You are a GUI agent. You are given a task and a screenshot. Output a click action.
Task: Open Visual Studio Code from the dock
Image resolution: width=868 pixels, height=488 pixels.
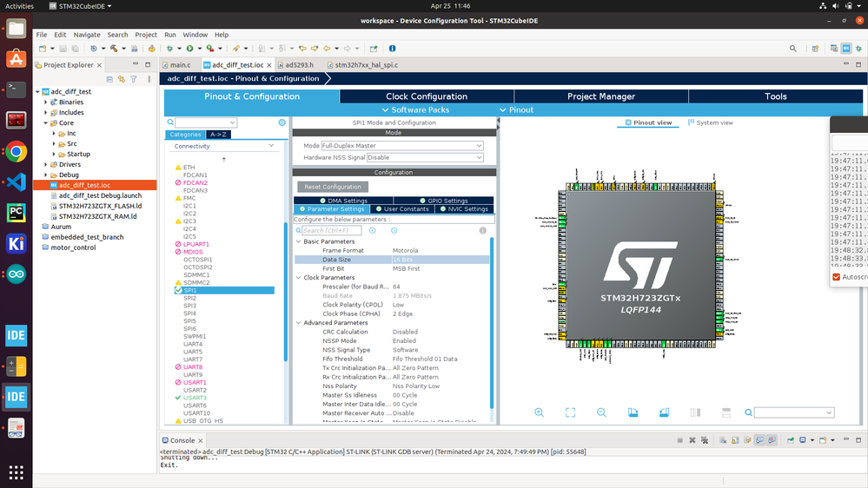pyautogui.click(x=16, y=181)
